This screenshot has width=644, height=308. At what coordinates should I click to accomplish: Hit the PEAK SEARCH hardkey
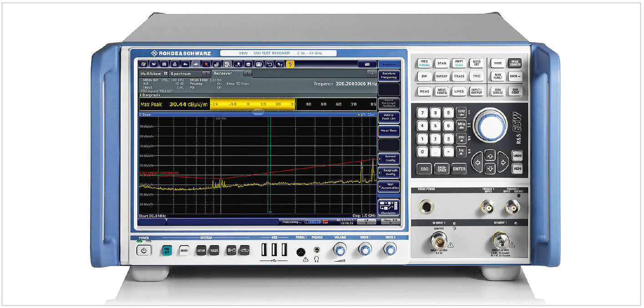[515, 63]
